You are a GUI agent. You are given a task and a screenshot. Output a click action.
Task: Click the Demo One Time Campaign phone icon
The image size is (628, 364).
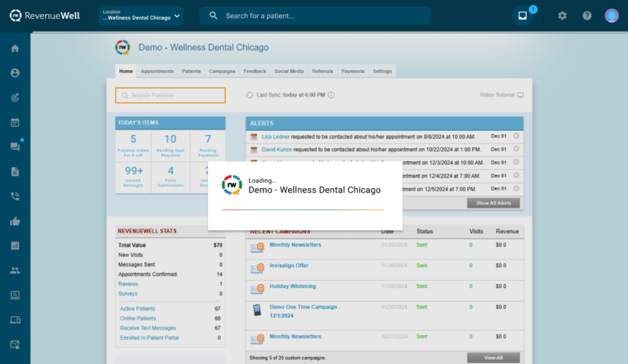pyautogui.click(x=257, y=310)
